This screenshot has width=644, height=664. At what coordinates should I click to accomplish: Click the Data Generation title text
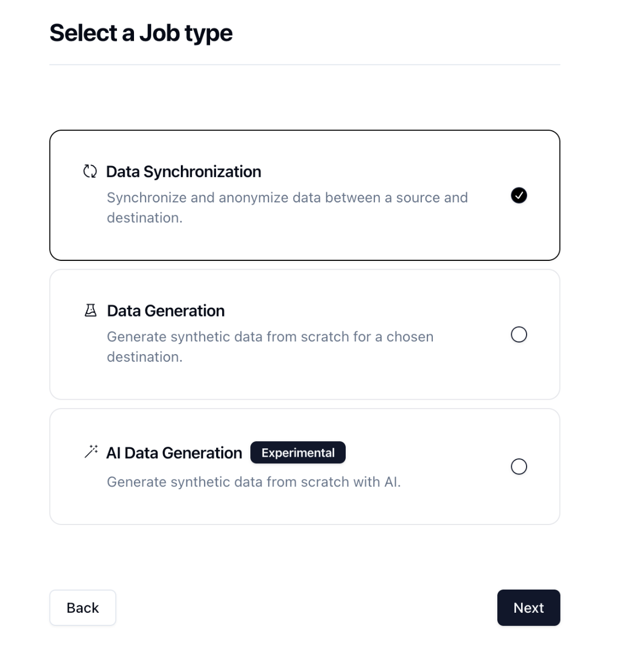[166, 311]
